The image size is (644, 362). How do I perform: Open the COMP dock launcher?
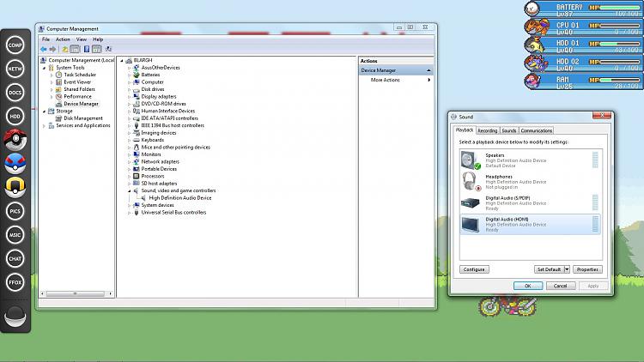coord(15,45)
